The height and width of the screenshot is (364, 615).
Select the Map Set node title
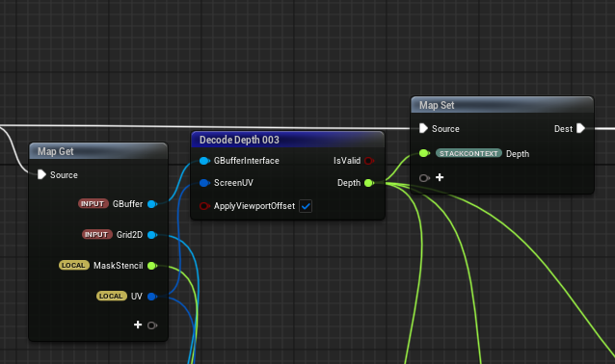tap(437, 105)
